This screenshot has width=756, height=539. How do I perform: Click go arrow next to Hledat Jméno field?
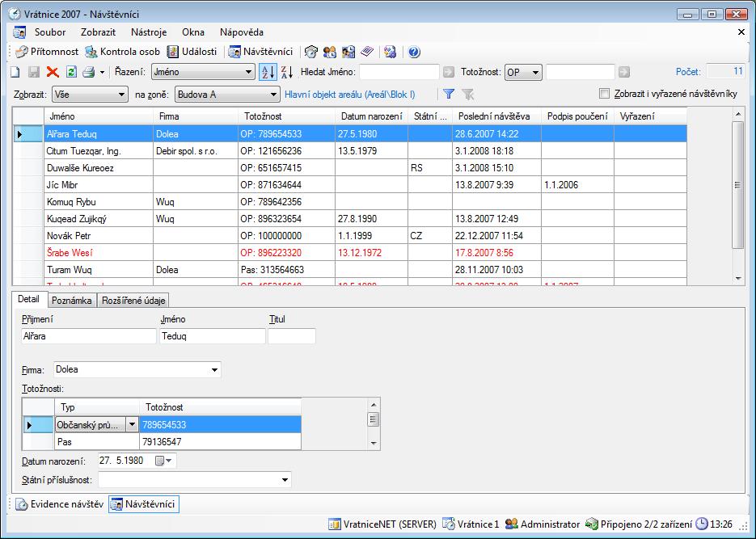click(449, 72)
